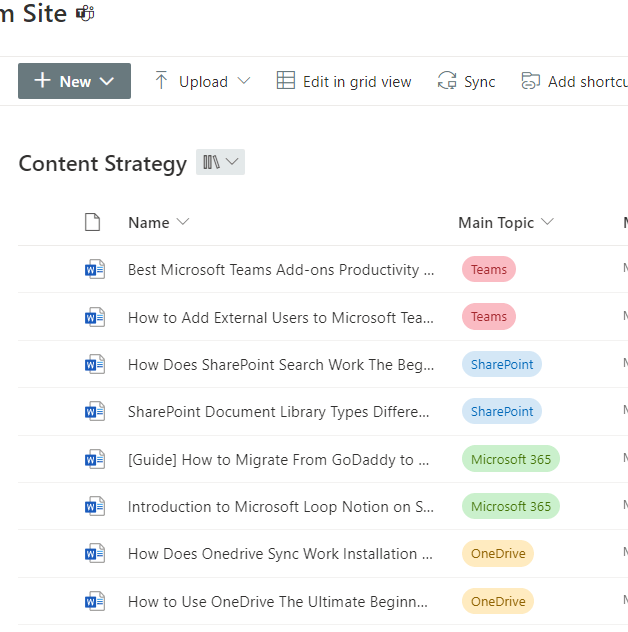Screen dimensions: 628x632
Task: Open How Does SharePoint Search Work document
Action: 281,365
